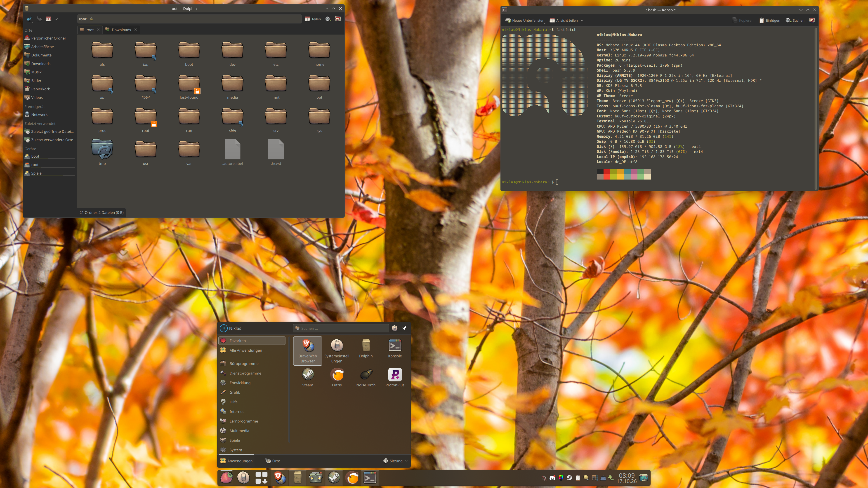868x488 pixels.
Task: Open the Internet category in launcher
Action: (x=252, y=412)
